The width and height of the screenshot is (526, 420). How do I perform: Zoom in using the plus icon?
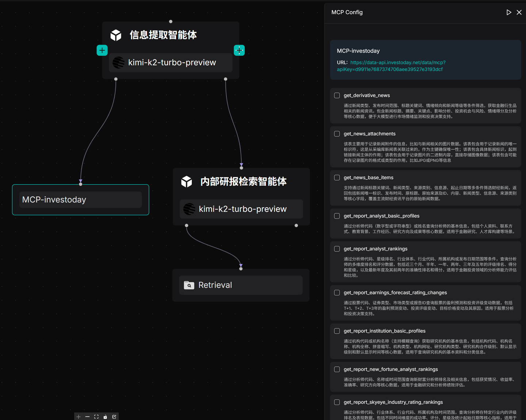[x=78, y=416]
